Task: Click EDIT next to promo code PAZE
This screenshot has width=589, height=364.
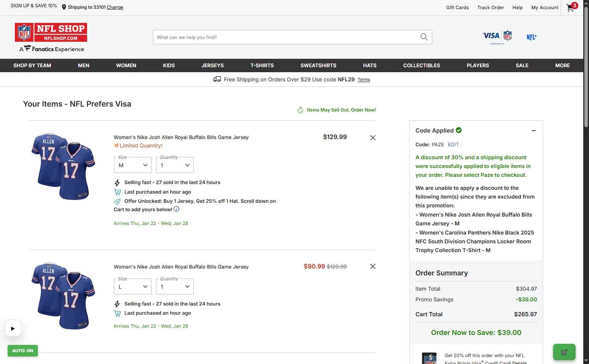Action: click(453, 145)
